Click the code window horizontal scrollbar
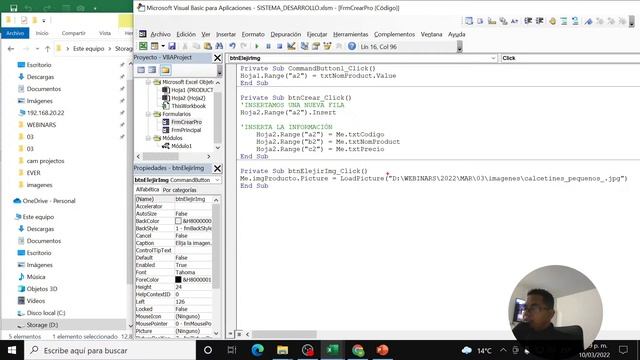 (x=284, y=334)
